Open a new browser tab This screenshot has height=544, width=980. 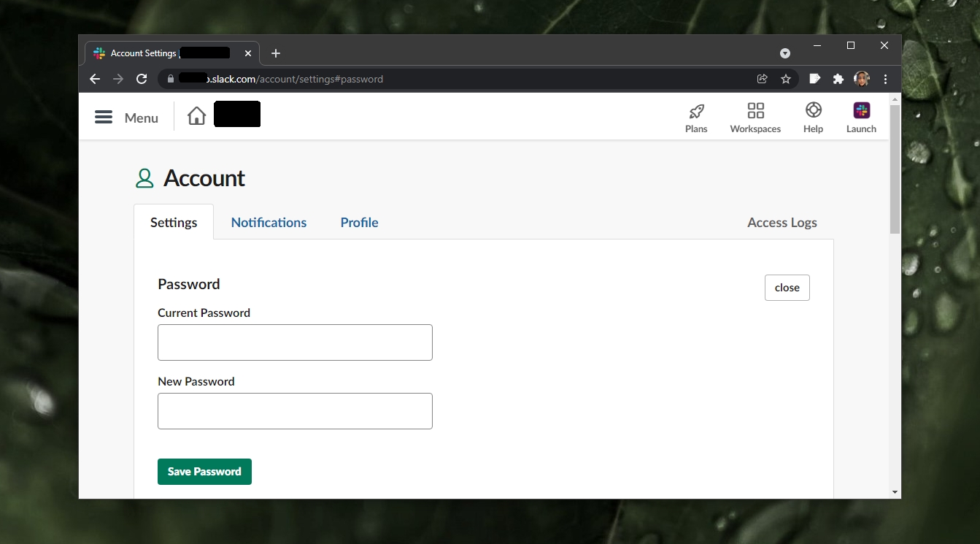pos(275,53)
